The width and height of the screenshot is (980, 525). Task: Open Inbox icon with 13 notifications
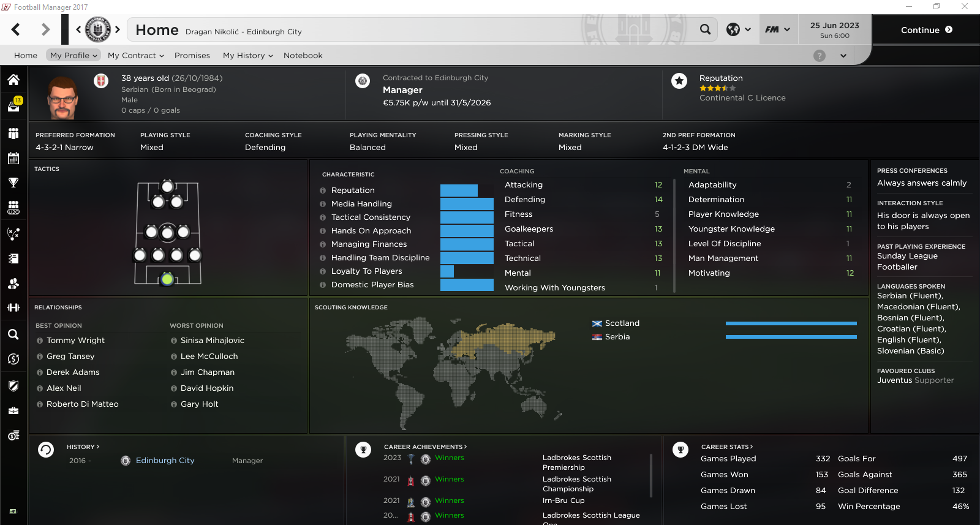pyautogui.click(x=13, y=105)
